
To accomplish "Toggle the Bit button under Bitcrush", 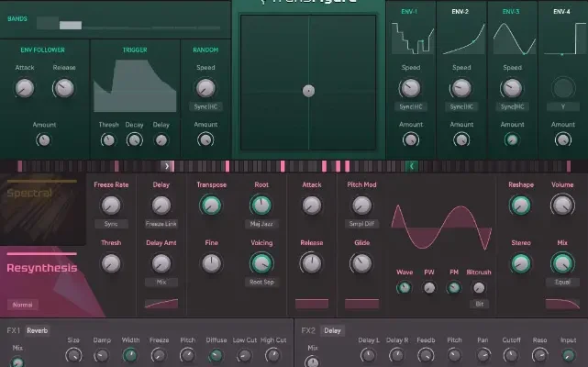I will 478,304.
